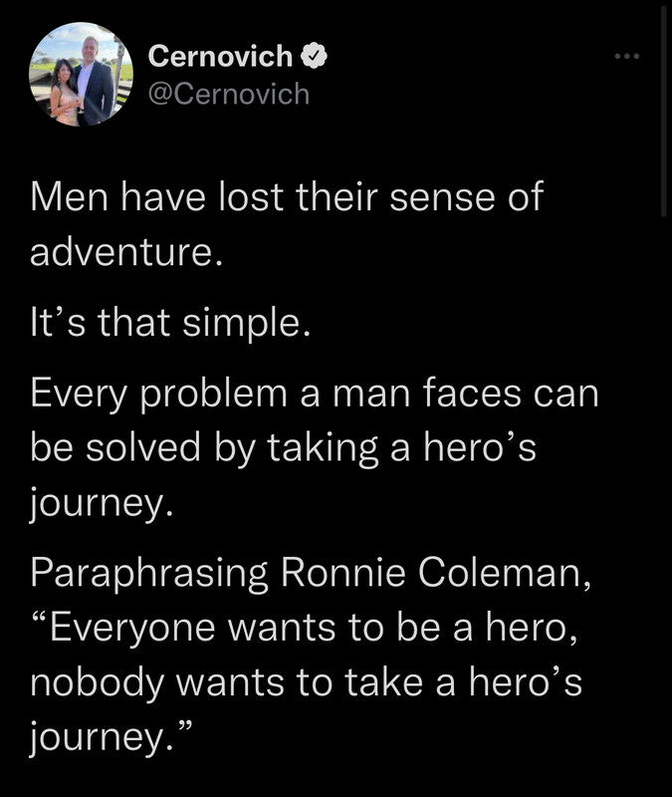Click the line 'Men have lost their sense of'
The image size is (672, 797).
tap(287, 196)
